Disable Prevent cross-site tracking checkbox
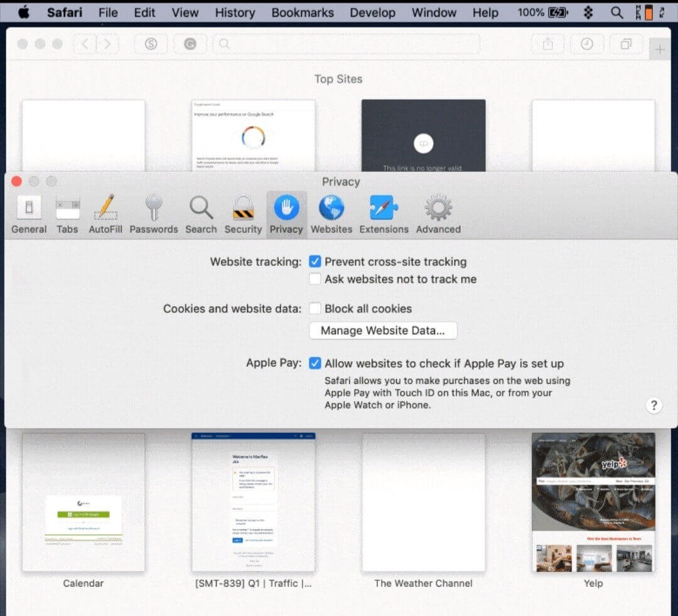Viewport: 678px width, 616px height. click(x=315, y=262)
